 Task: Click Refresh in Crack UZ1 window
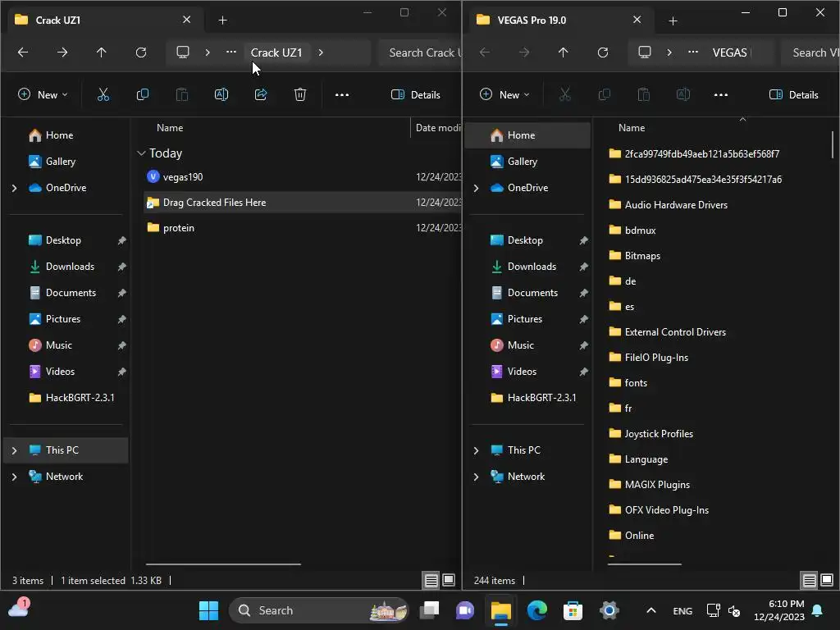pyautogui.click(x=141, y=52)
